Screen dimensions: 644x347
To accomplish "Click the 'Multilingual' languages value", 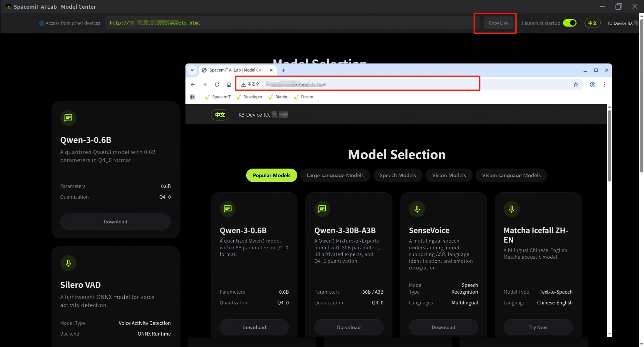I will tap(465, 303).
